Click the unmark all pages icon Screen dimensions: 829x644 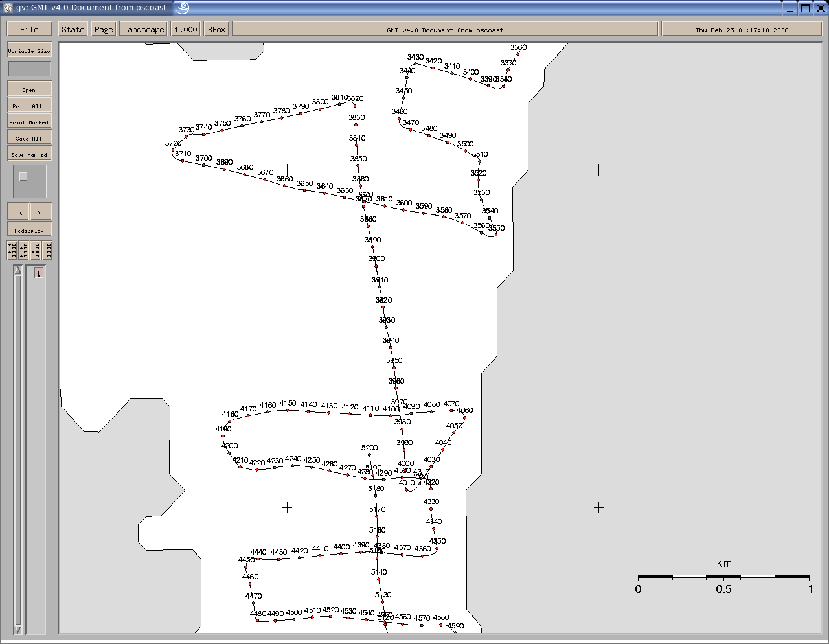pos(47,250)
